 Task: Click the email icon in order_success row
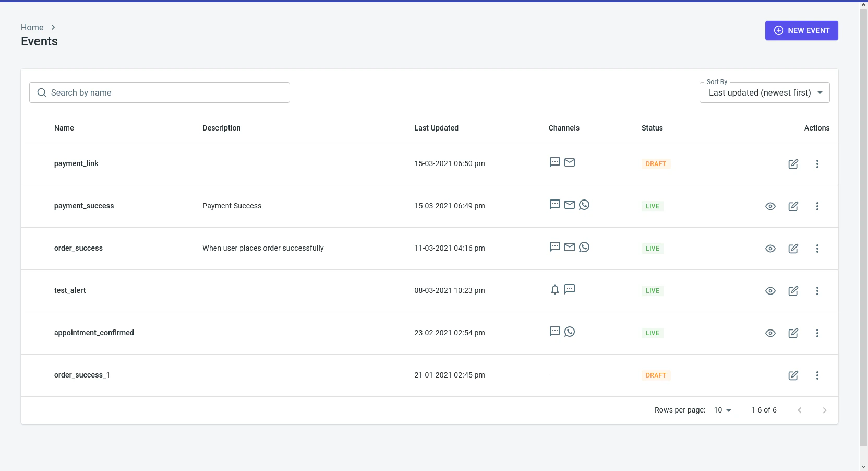click(x=570, y=247)
